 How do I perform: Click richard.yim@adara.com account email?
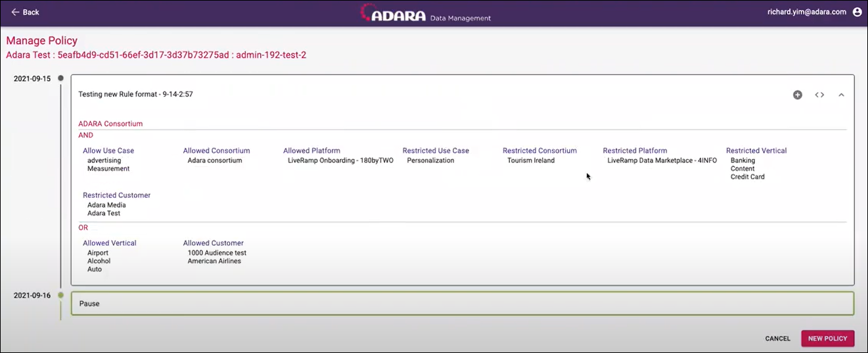806,12
